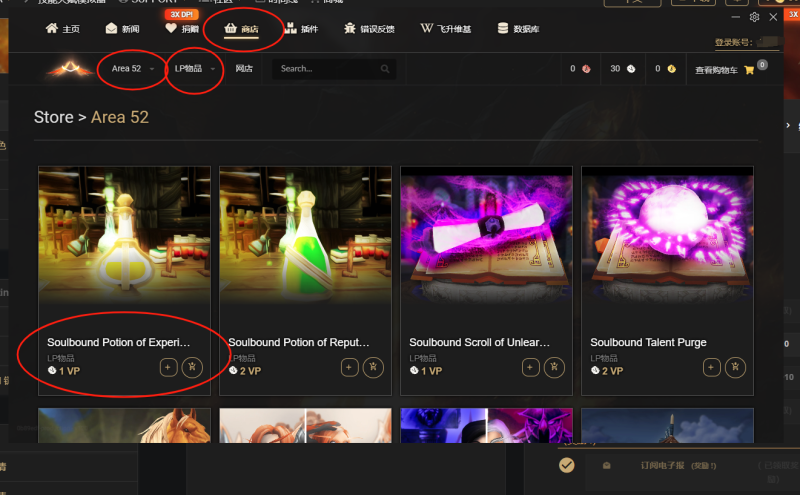Click the Store breadcrumb link
800x495 pixels.
pos(54,117)
